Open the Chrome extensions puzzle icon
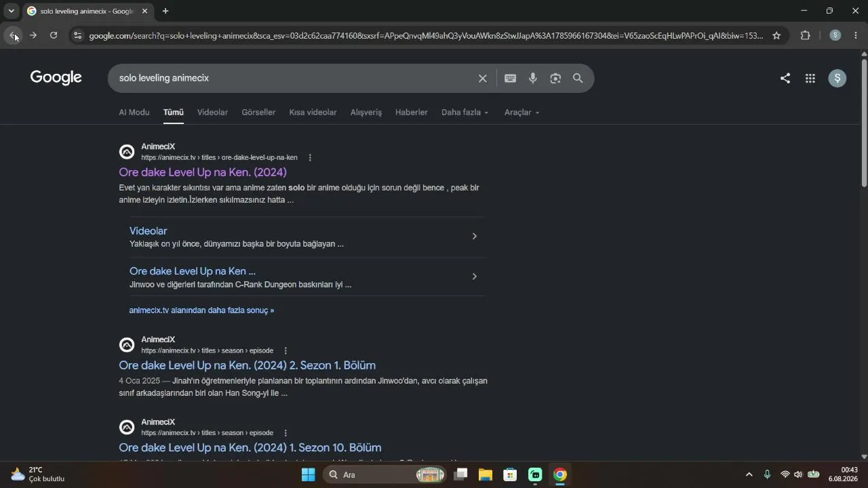 pyautogui.click(x=806, y=36)
